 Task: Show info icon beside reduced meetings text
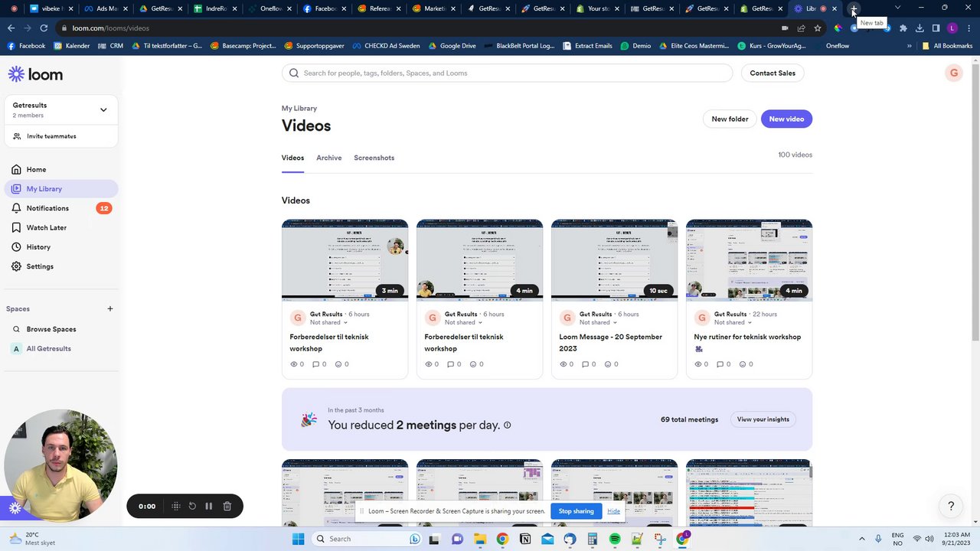507,425
